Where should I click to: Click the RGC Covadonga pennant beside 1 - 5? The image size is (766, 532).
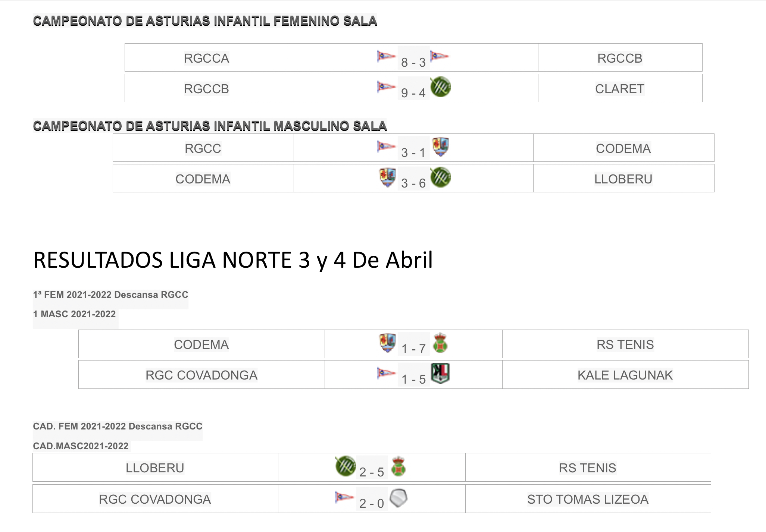tap(386, 373)
